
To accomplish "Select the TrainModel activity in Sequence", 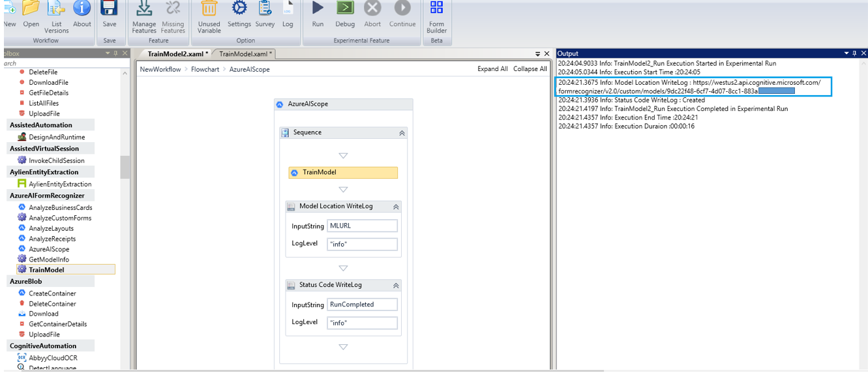I will (x=343, y=173).
